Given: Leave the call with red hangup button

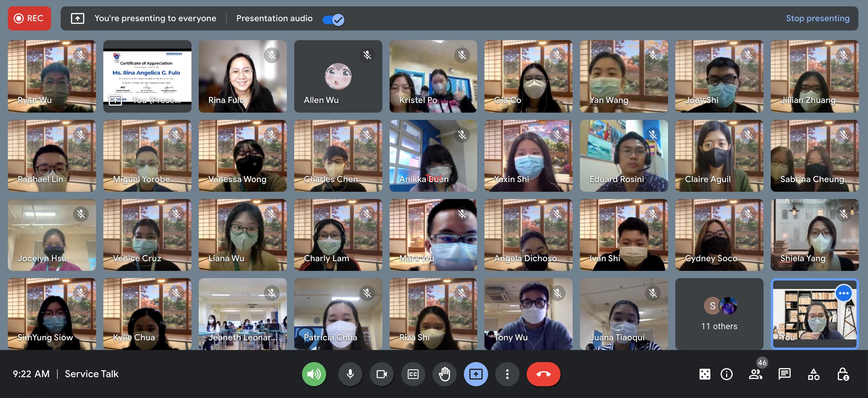Looking at the screenshot, I should [543, 374].
